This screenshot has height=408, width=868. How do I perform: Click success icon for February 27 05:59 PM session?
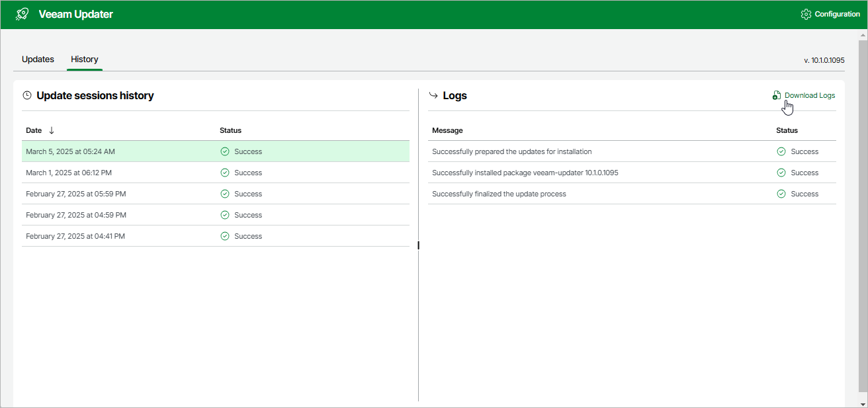point(224,194)
